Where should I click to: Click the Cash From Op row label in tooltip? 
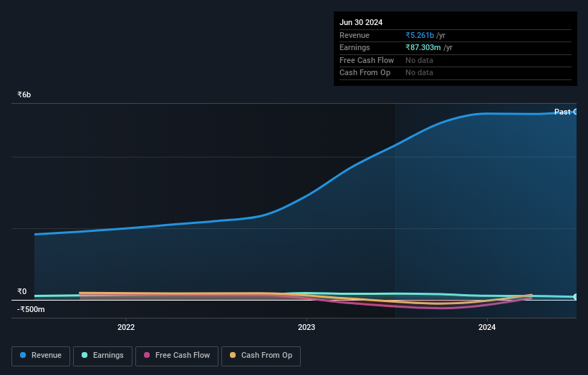(365, 73)
